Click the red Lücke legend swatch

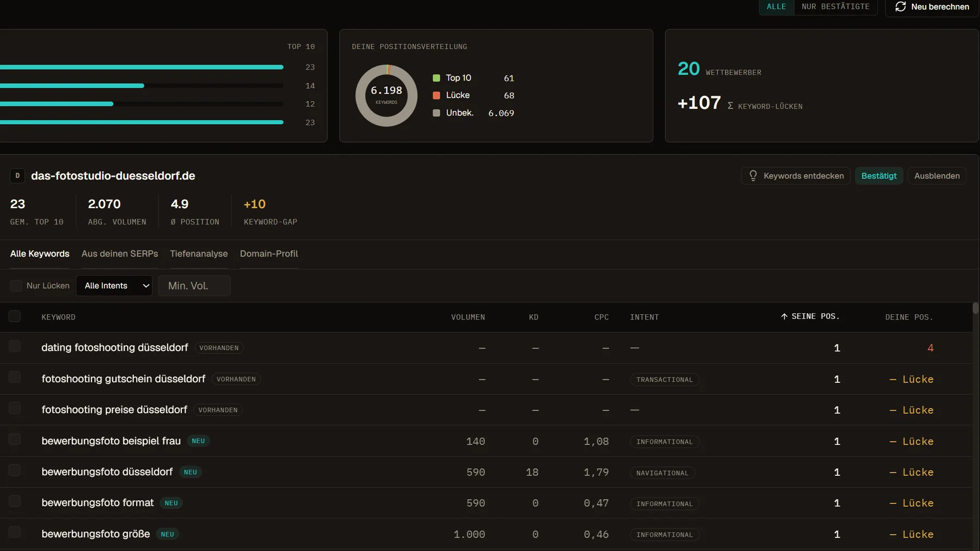click(x=436, y=95)
